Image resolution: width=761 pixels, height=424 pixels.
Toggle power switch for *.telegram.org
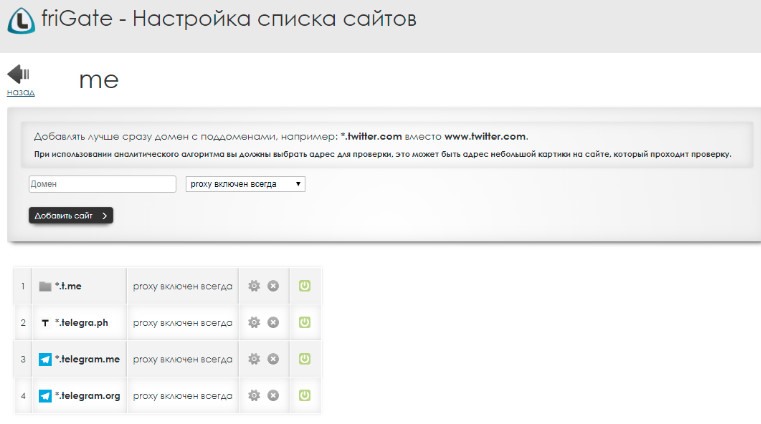304,395
